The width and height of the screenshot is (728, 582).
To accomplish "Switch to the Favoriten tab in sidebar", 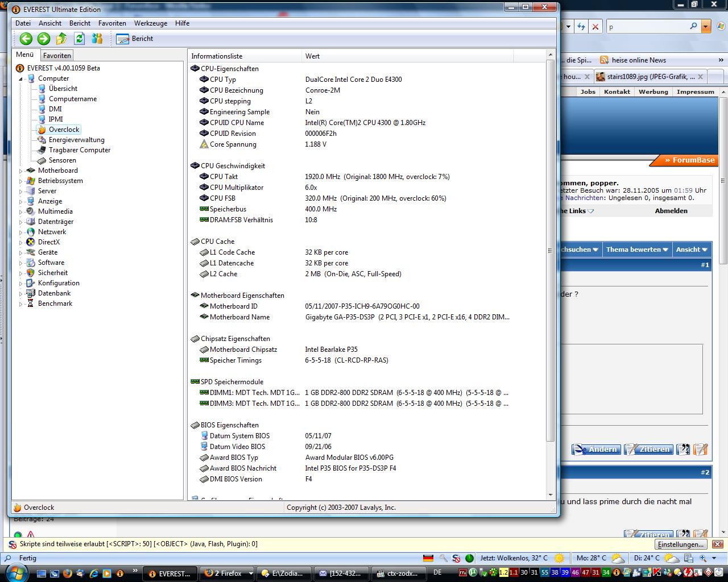I will pos(57,55).
